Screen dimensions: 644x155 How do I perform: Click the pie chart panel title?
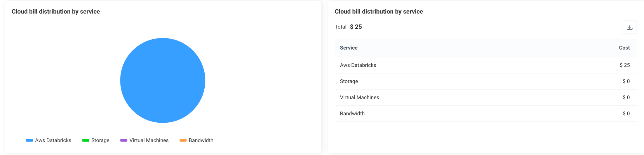pos(56,12)
